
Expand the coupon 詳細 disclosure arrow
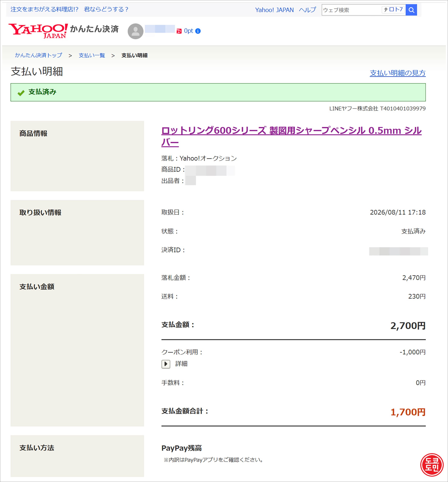point(166,364)
